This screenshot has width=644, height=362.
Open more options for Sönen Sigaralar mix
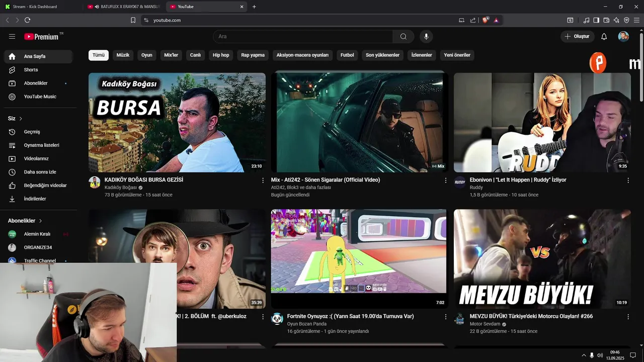click(x=445, y=180)
